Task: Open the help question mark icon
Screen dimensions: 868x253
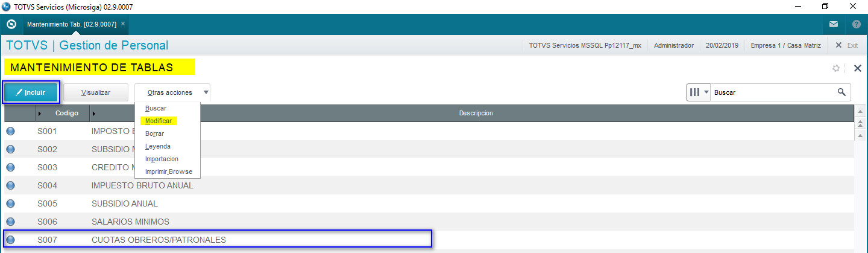Action: 857,25
